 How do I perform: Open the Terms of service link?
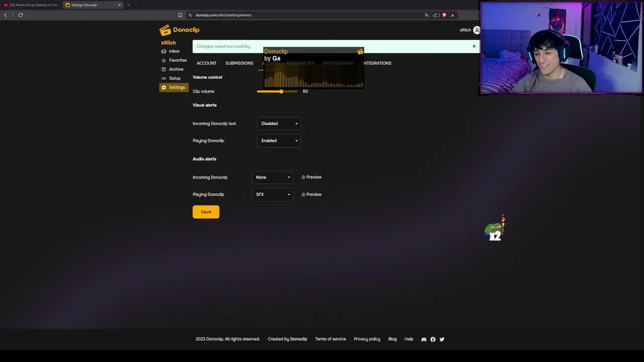331,339
